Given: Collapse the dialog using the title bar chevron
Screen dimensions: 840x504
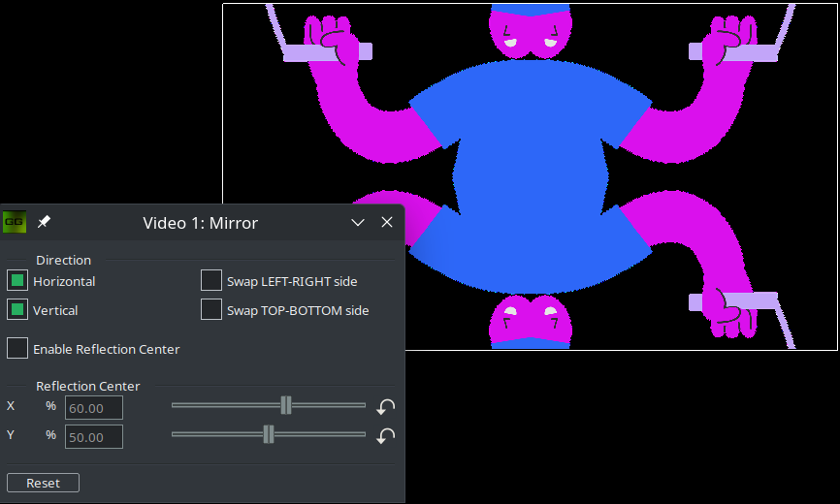Looking at the screenshot, I should 358,222.
